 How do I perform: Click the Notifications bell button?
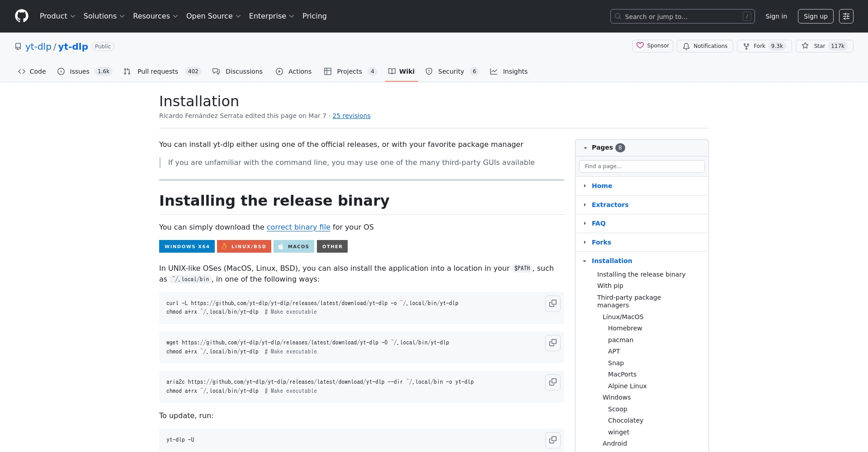coord(705,46)
